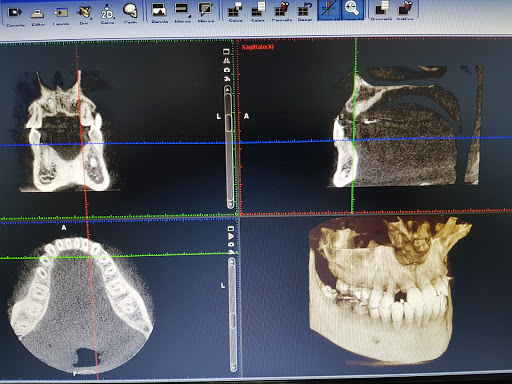Click the grid icon with white square overlay
This screenshot has height=384, width=512.
[x=235, y=10]
